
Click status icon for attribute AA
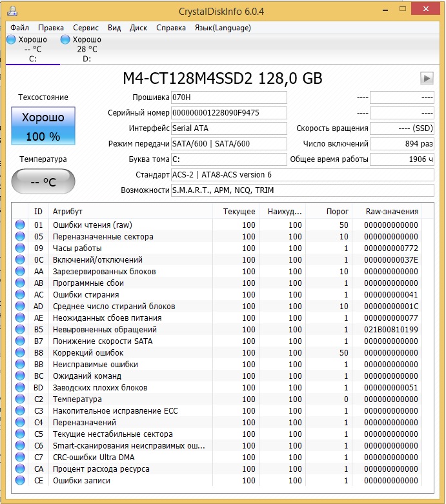click(x=20, y=271)
